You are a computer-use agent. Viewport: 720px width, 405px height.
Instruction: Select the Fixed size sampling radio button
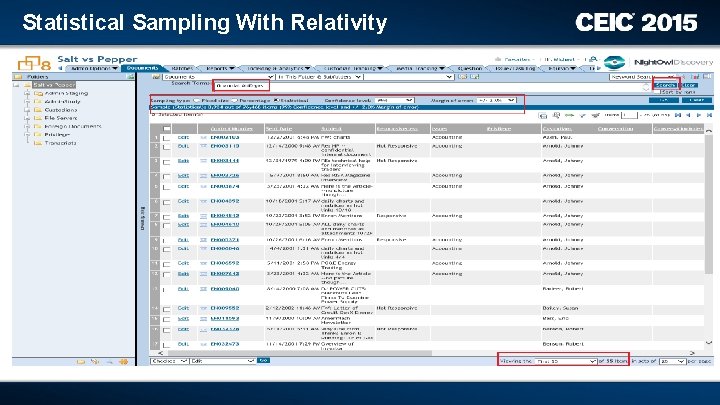pos(197,100)
